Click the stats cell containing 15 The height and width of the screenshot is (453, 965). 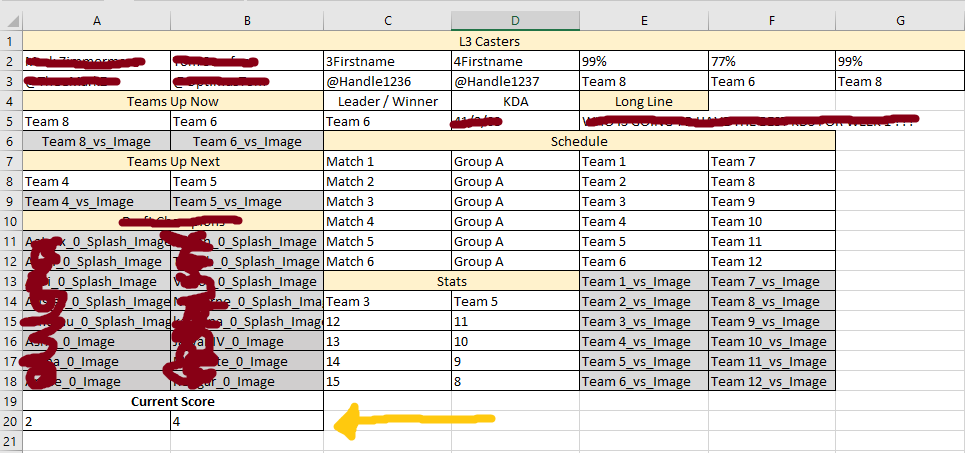(x=387, y=381)
